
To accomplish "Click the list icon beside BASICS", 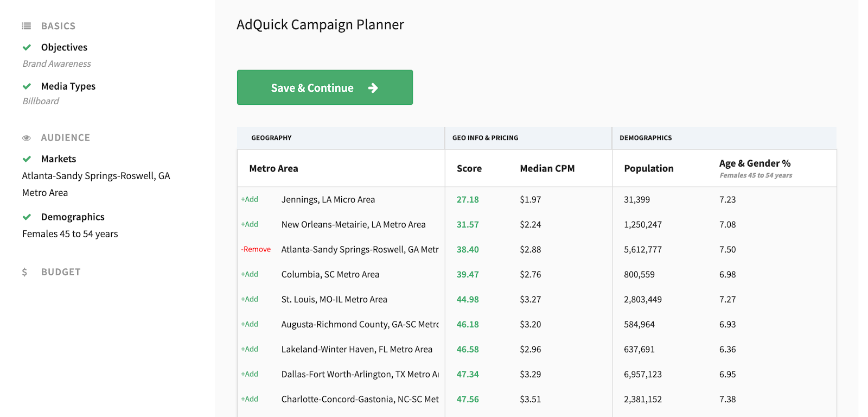I will point(26,26).
